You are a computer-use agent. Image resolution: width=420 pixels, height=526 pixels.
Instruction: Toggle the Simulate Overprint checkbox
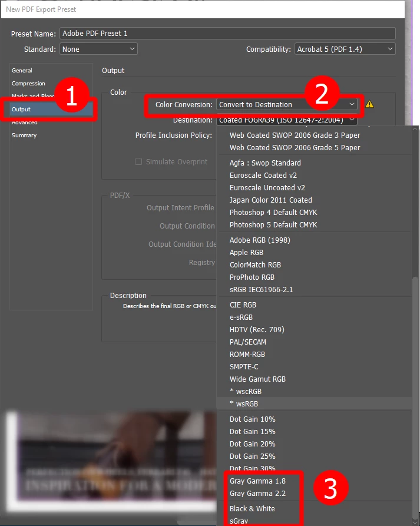tap(138, 162)
